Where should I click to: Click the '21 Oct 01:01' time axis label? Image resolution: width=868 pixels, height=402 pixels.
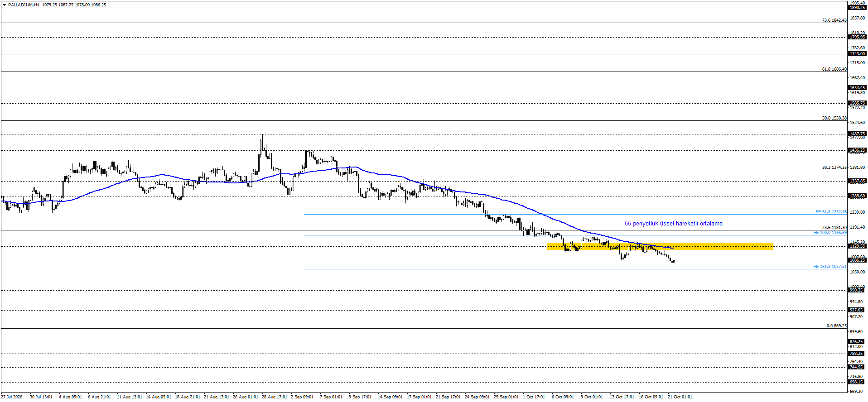tap(680, 397)
